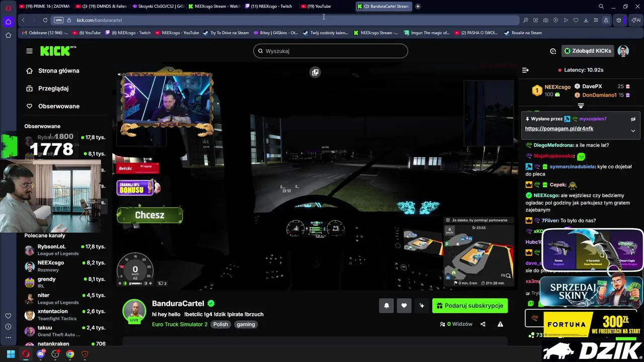Open the Opera main menu logo
This screenshot has height=362, width=644.
8,8
